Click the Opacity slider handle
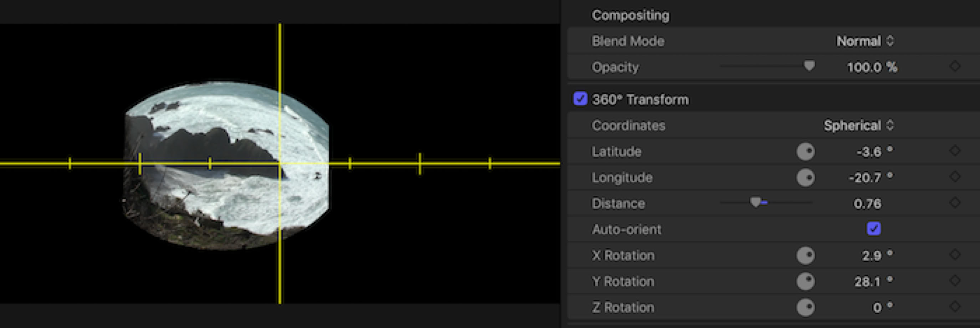This screenshot has width=980, height=328. point(809,66)
